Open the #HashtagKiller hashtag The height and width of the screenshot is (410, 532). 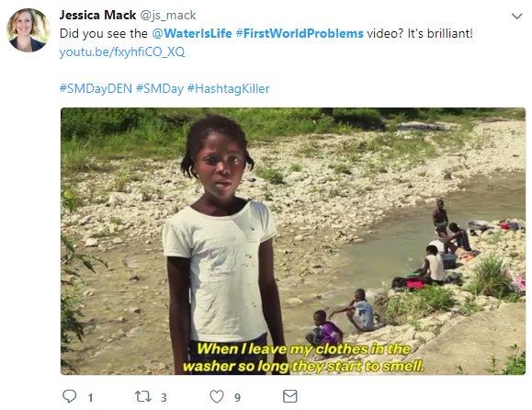(x=229, y=88)
